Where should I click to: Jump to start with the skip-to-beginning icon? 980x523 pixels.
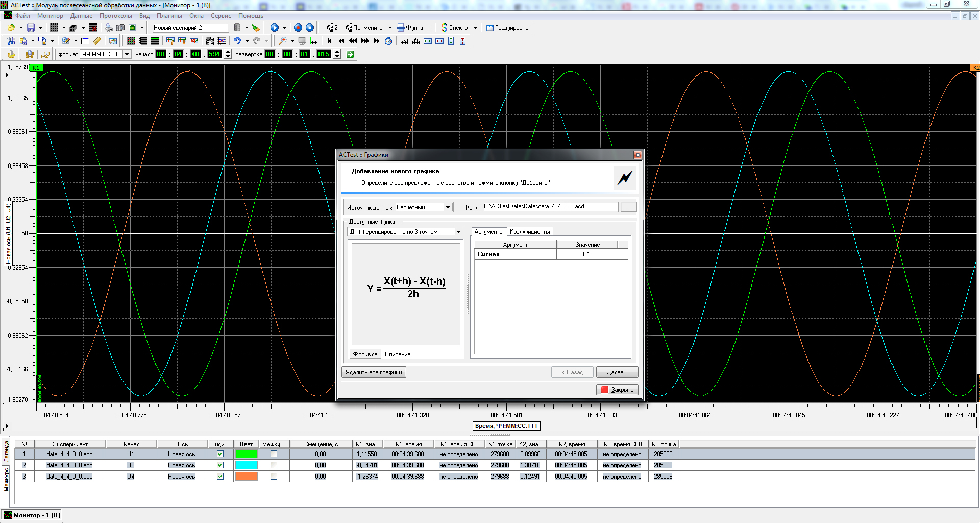pos(330,41)
